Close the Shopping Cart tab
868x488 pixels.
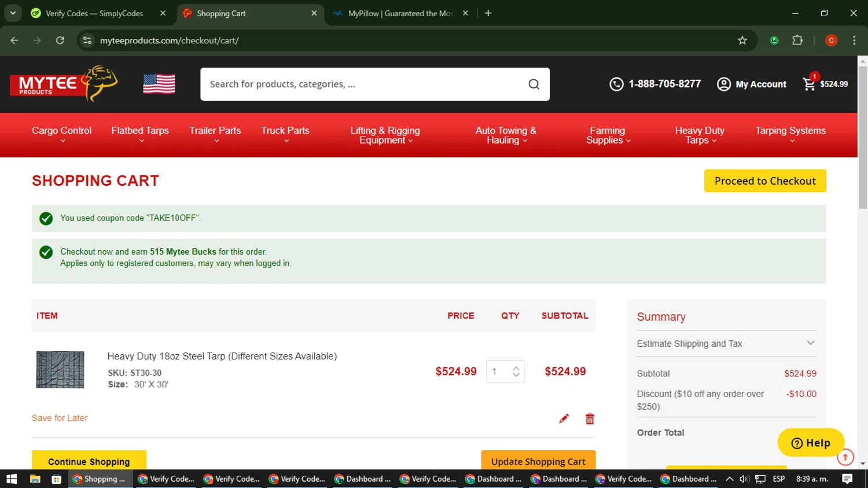tap(314, 13)
